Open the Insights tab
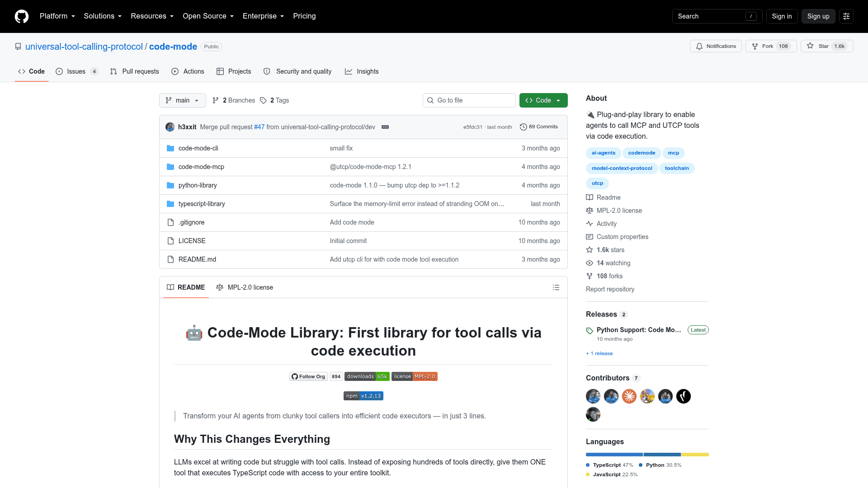This screenshot has height=488, width=868. (x=362, y=71)
